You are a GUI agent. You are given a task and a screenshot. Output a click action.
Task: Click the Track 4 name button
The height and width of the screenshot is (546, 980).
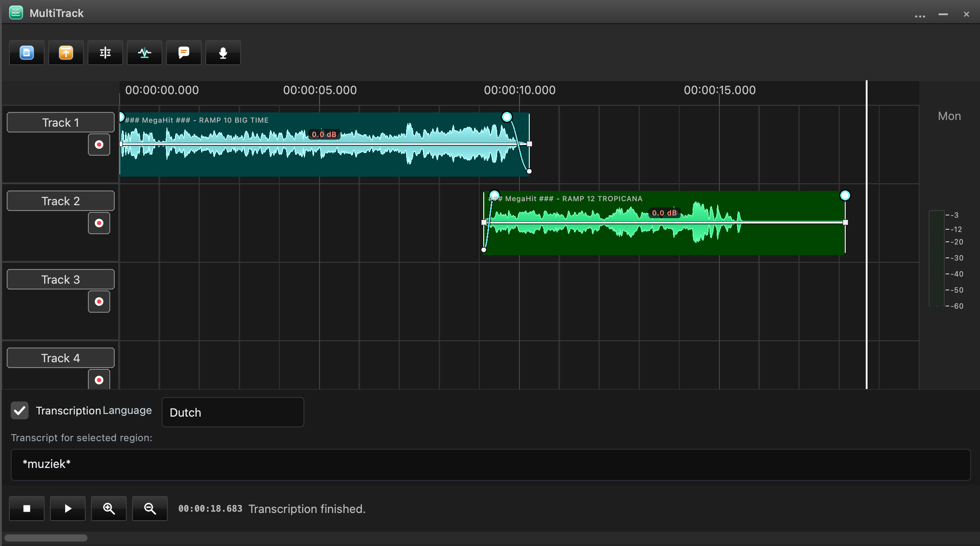[61, 358]
